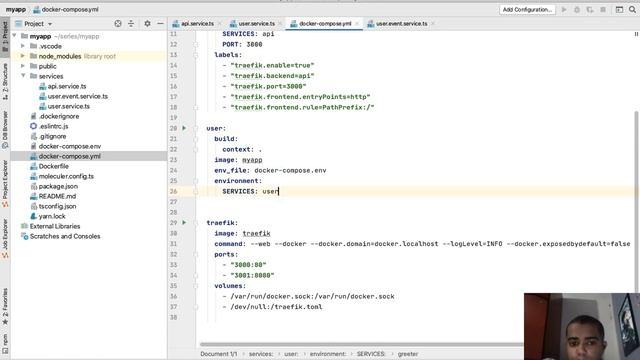
Task: Click the 'environment:' breadcrumb at bottom
Action: [328, 354]
